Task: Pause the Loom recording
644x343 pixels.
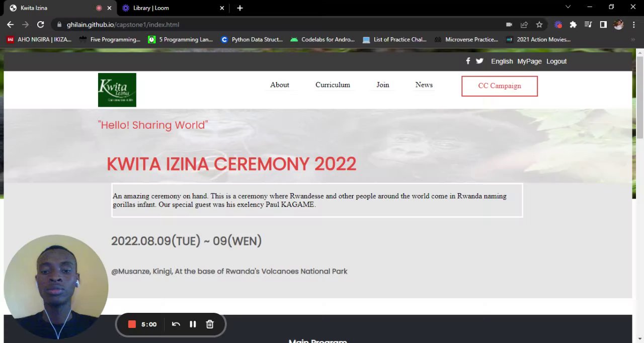Action: pos(193,324)
